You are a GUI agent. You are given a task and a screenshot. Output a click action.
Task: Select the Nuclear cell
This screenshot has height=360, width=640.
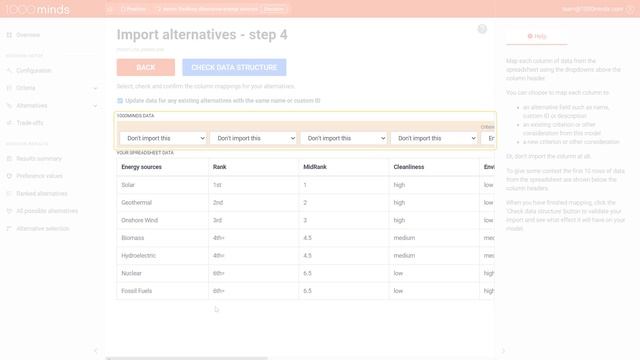pyautogui.click(x=162, y=273)
